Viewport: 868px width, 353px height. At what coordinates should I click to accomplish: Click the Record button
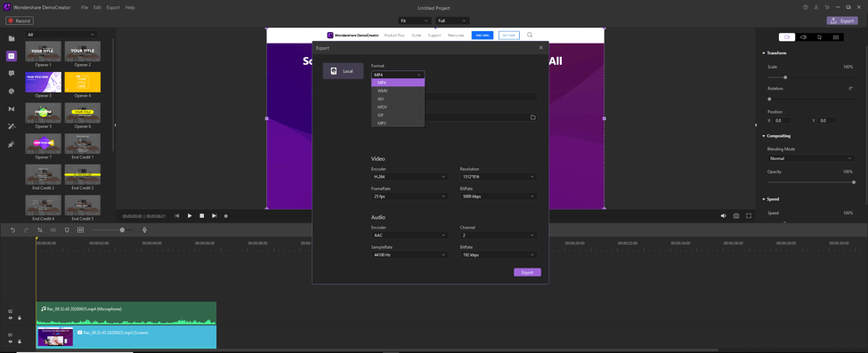(20, 20)
